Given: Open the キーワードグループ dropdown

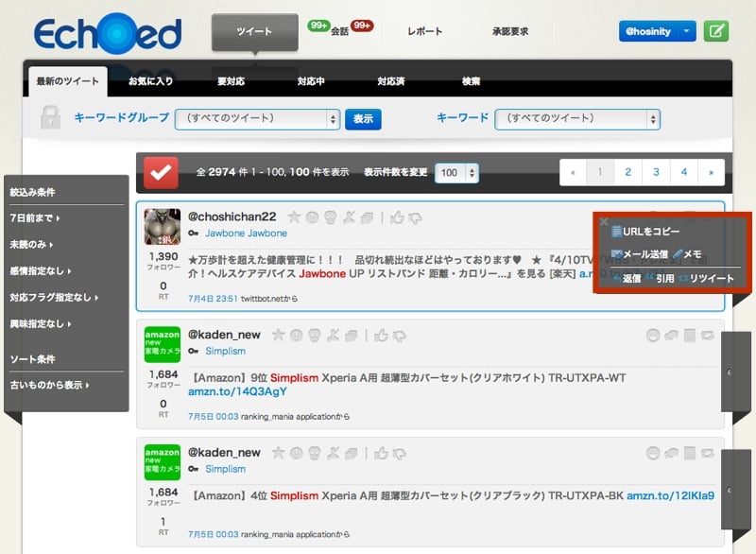Looking at the screenshot, I should pos(257,119).
